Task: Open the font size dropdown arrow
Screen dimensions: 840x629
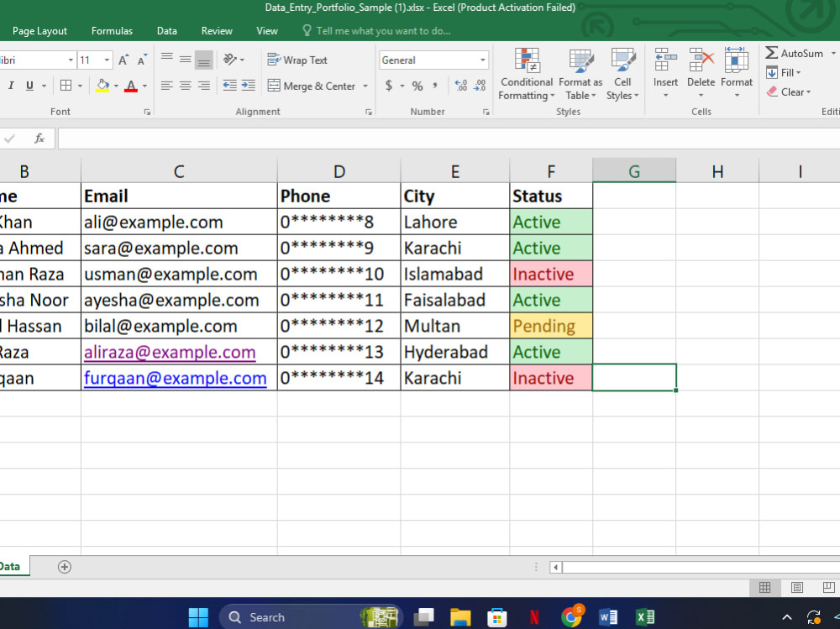Action: (x=108, y=60)
